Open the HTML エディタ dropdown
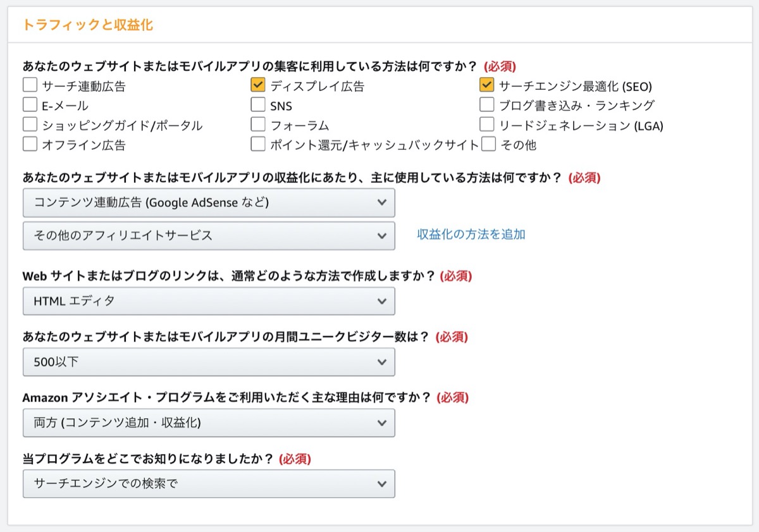The height and width of the screenshot is (532, 759). [x=209, y=301]
